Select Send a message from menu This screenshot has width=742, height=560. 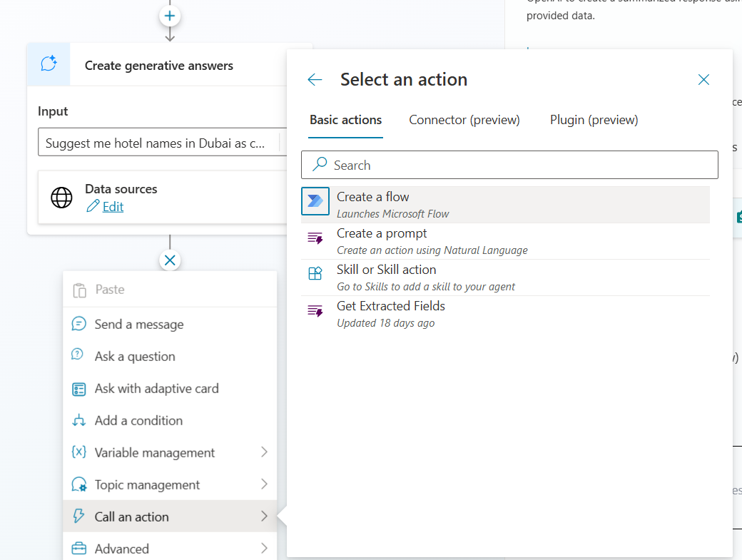tap(139, 325)
